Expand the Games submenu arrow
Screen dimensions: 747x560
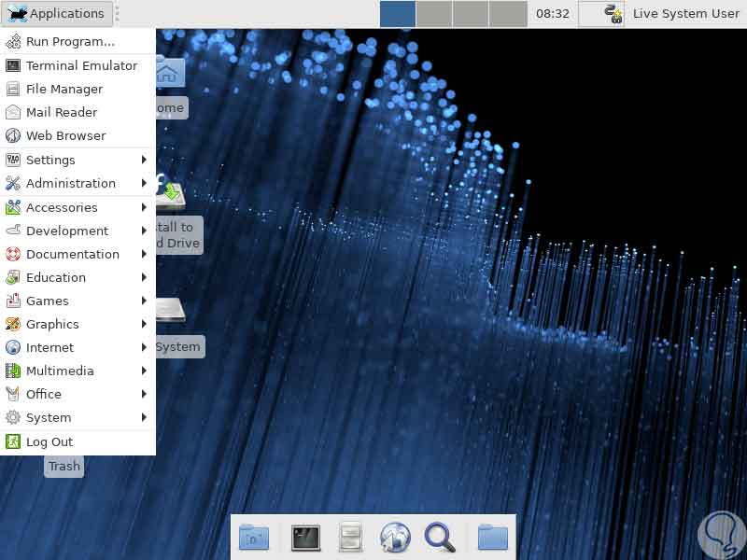click(x=144, y=301)
